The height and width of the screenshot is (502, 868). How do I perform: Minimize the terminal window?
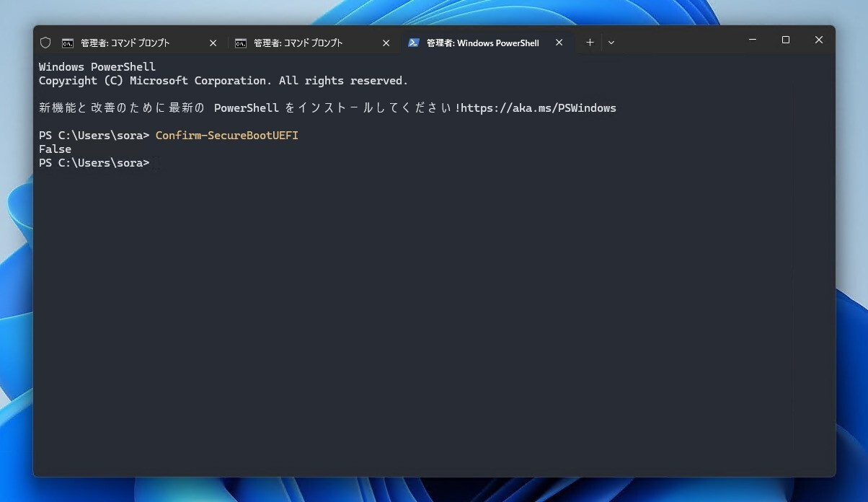[x=753, y=40]
